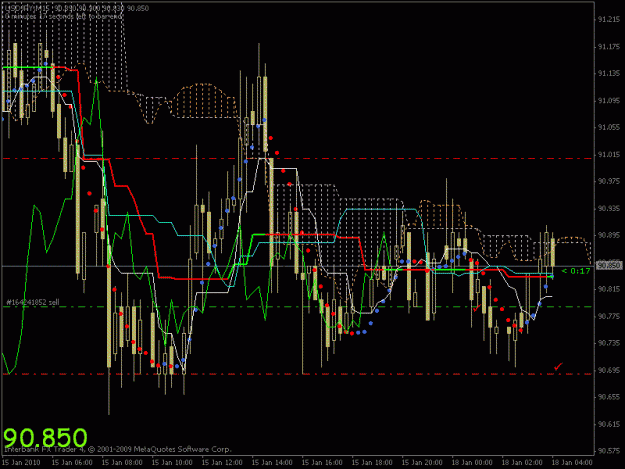Image resolution: width=625 pixels, height=469 pixels.
Task: Click the 90.735 price axis label
Action: coord(609,343)
